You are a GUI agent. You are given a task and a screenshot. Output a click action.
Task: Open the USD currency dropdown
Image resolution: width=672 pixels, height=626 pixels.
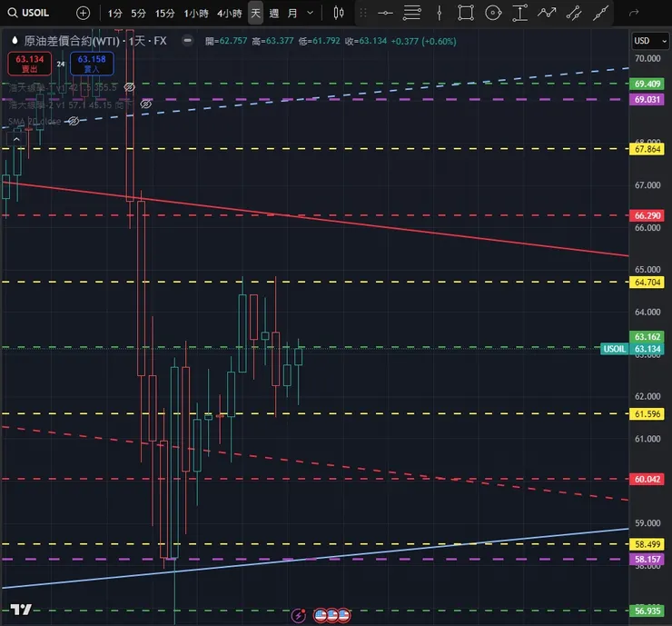(650, 41)
